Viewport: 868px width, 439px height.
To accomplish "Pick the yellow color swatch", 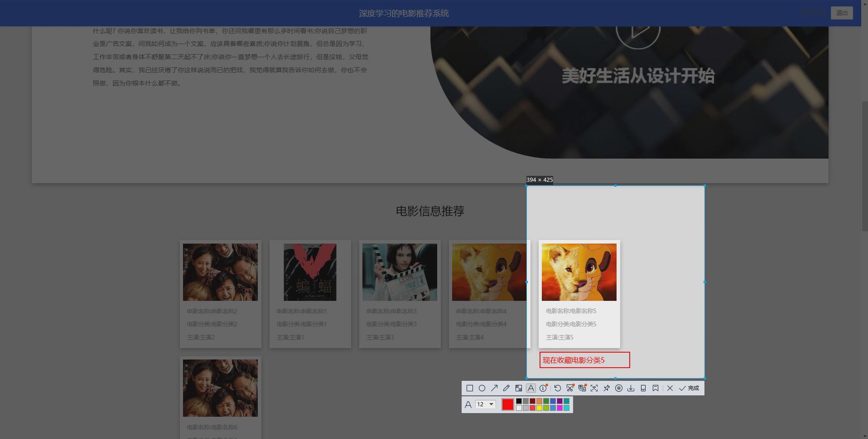I will coord(539,408).
